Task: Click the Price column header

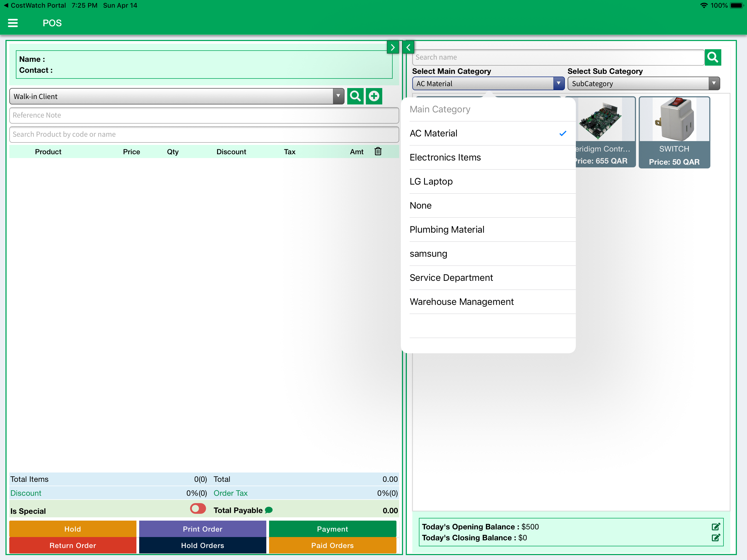Action: pos(131,152)
